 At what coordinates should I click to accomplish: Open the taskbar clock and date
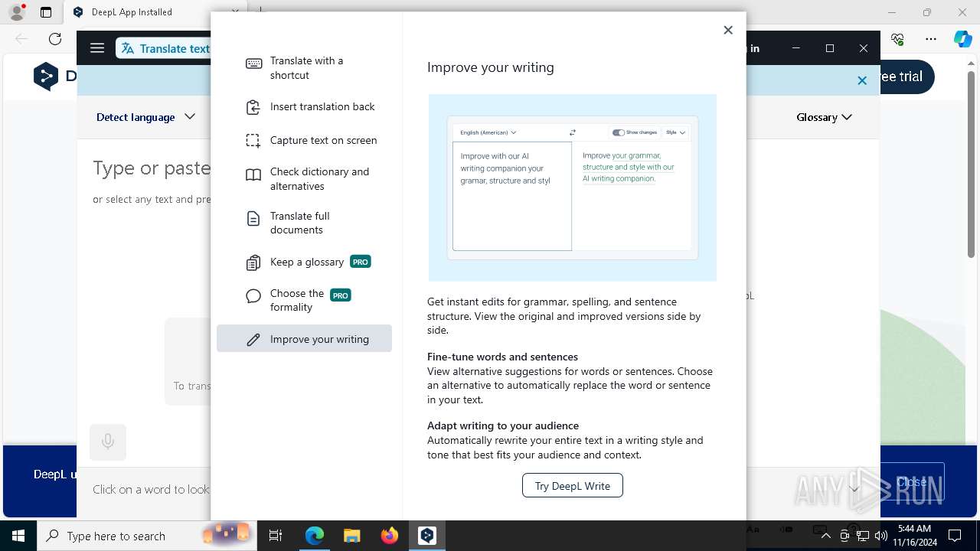(915, 536)
